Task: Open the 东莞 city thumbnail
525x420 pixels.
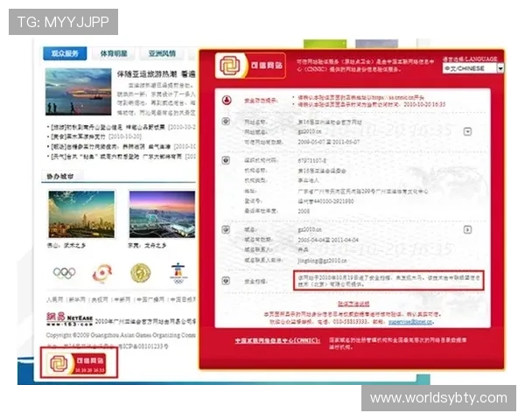Action: (x=162, y=214)
